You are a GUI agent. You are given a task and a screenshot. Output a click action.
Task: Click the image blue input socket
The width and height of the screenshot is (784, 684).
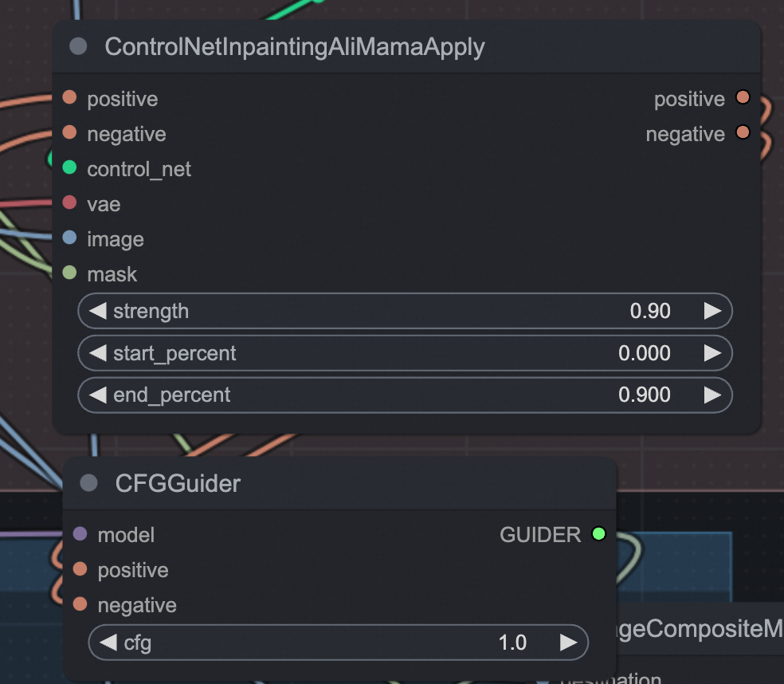(x=69, y=238)
